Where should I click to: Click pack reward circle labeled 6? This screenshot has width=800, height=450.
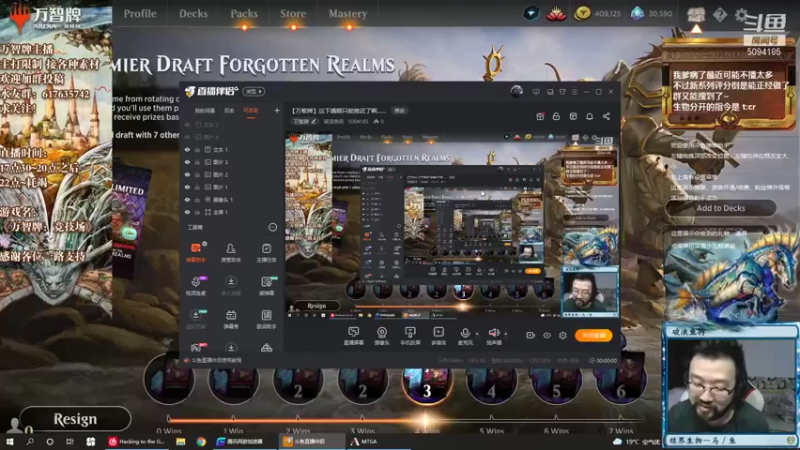point(620,381)
